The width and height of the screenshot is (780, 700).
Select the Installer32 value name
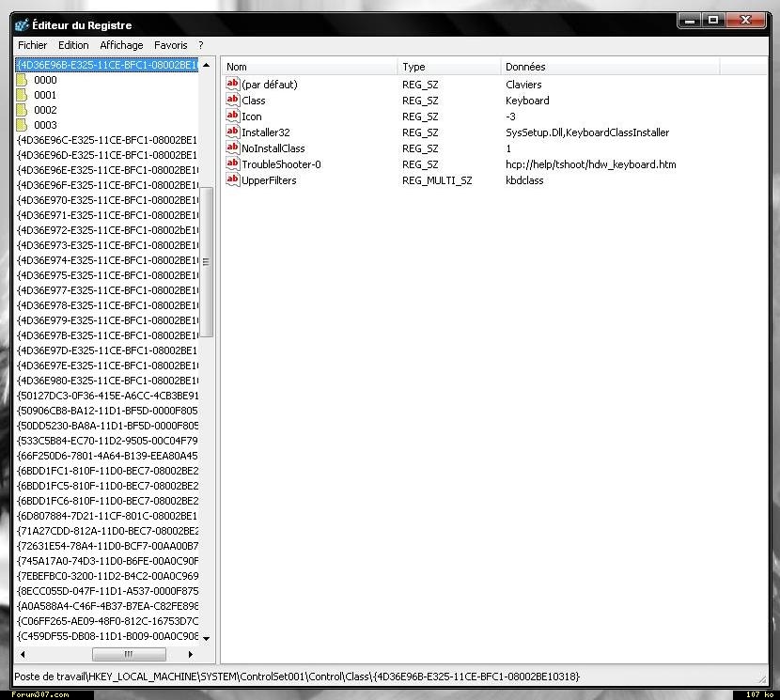click(266, 132)
